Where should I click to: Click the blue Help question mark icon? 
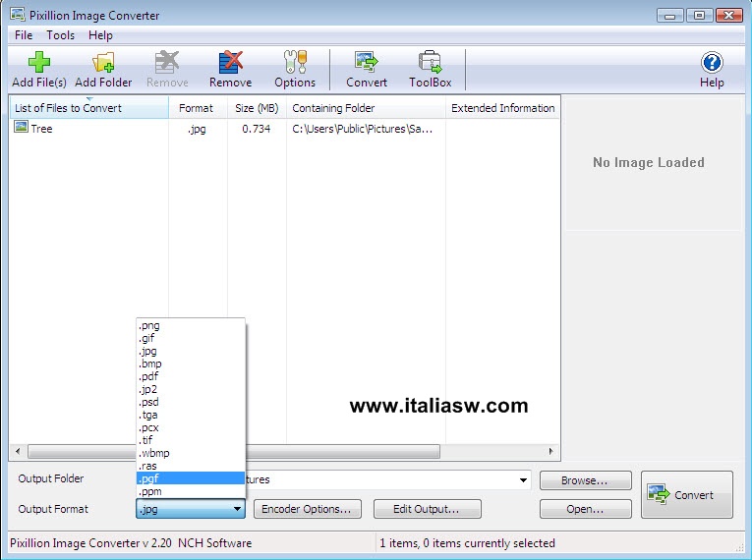pos(712,62)
